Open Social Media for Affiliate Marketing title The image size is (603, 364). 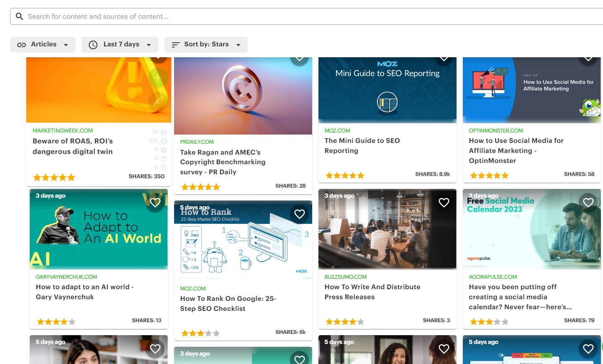coord(516,150)
